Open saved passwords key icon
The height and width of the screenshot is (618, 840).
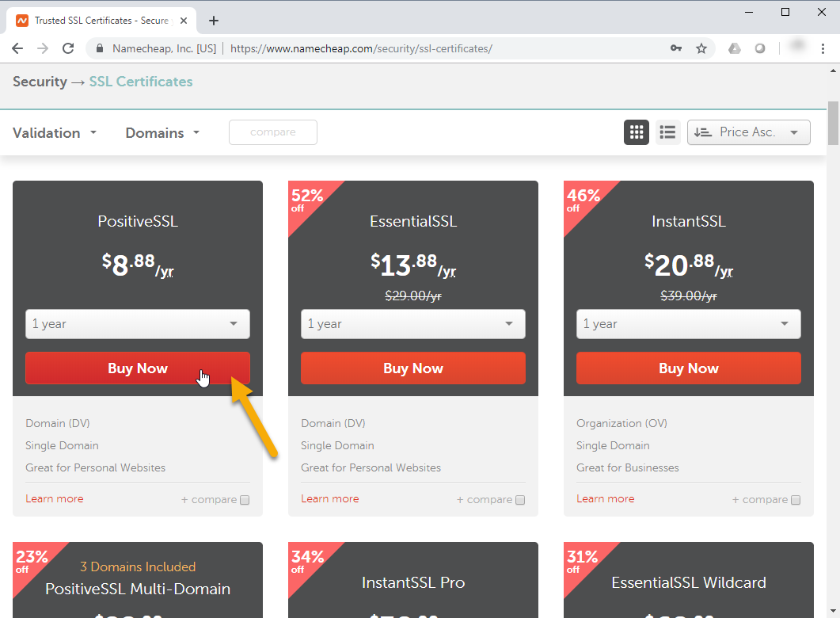point(676,49)
